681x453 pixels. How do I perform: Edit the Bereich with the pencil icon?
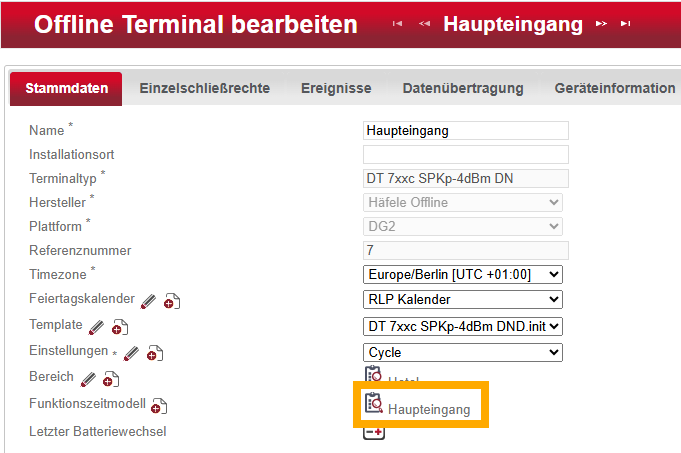click(88, 378)
